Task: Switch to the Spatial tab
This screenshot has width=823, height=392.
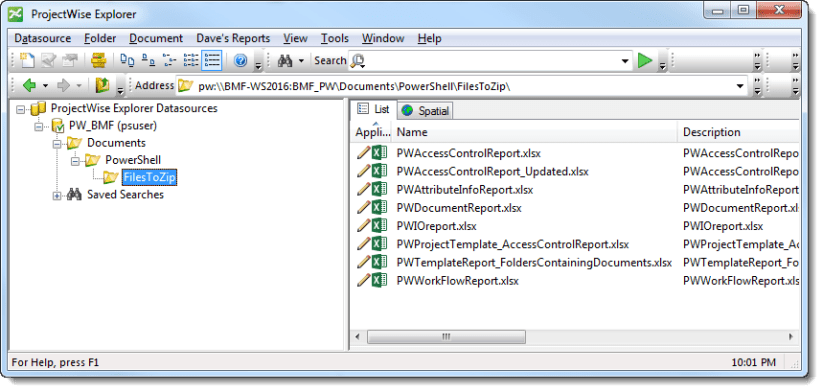Action: pyautogui.click(x=426, y=111)
